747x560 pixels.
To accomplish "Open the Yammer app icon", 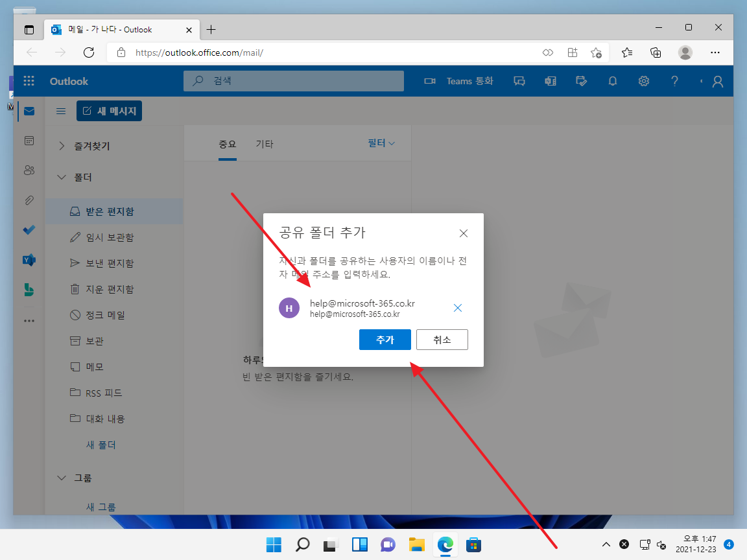I will point(29,260).
